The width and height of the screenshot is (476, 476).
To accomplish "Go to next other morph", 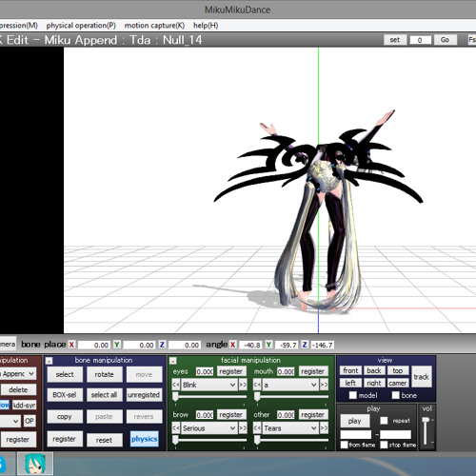I will click(x=324, y=428).
